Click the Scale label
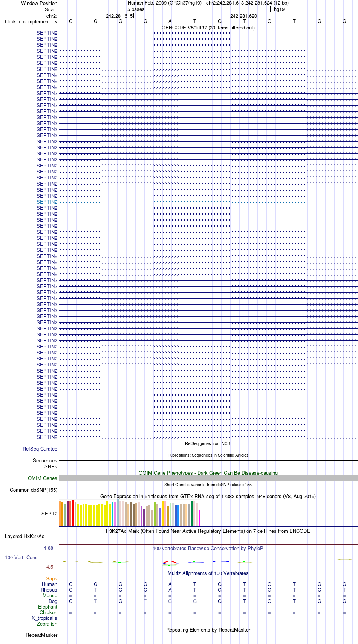The image size is (358, 644). (x=51, y=9)
